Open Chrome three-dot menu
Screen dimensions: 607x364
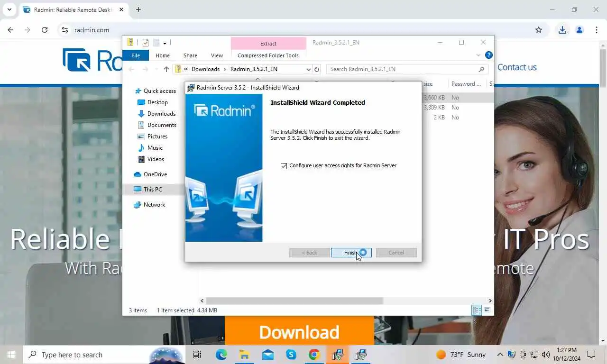point(597,30)
